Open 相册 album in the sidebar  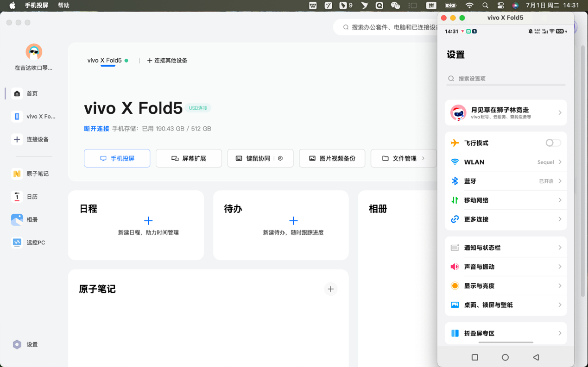tap(26, 220)
